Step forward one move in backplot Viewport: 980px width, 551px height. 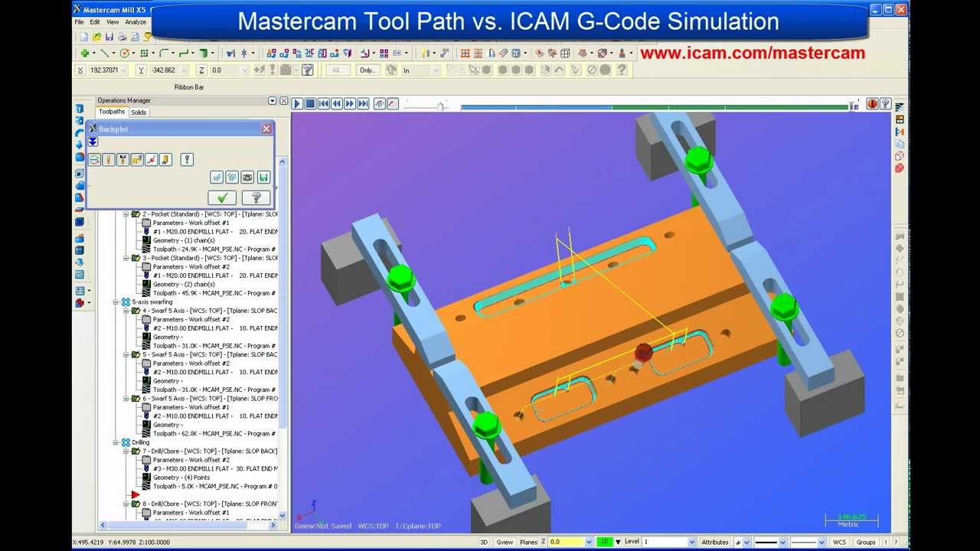tap(350, 103)
